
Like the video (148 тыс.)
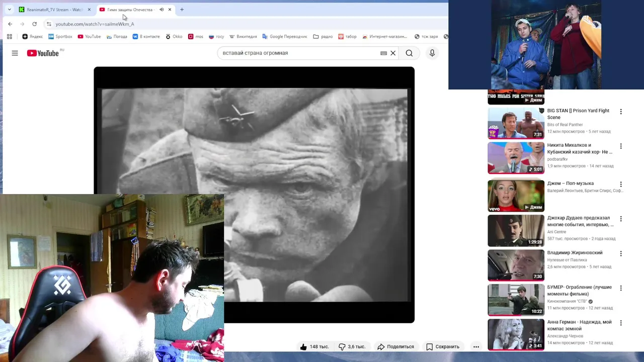point(314,346)
